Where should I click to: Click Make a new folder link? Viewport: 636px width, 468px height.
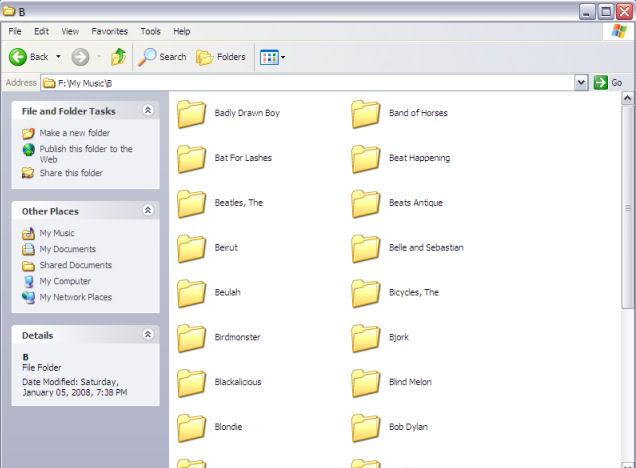[x=75, y=133]
